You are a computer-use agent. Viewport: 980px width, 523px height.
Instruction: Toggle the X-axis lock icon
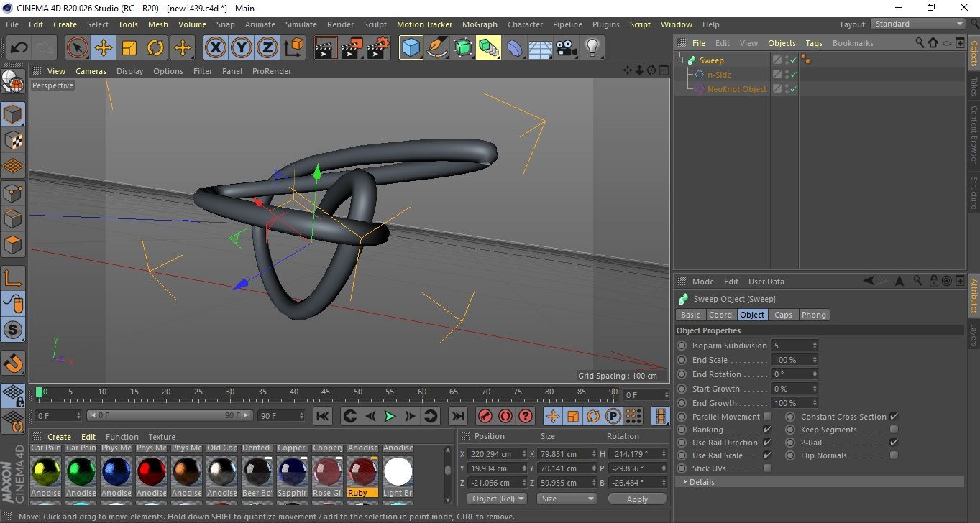coord(215,48)
